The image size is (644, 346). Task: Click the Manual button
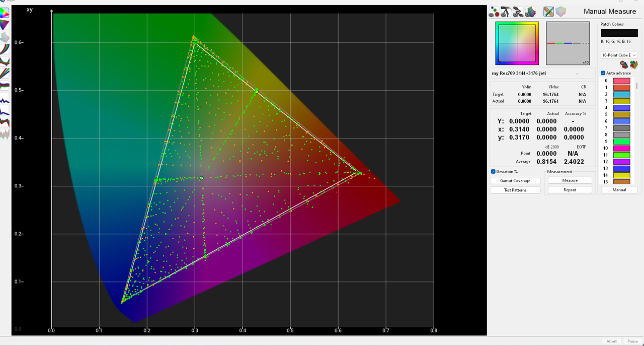pyautogui.click(x=619, y=190)
